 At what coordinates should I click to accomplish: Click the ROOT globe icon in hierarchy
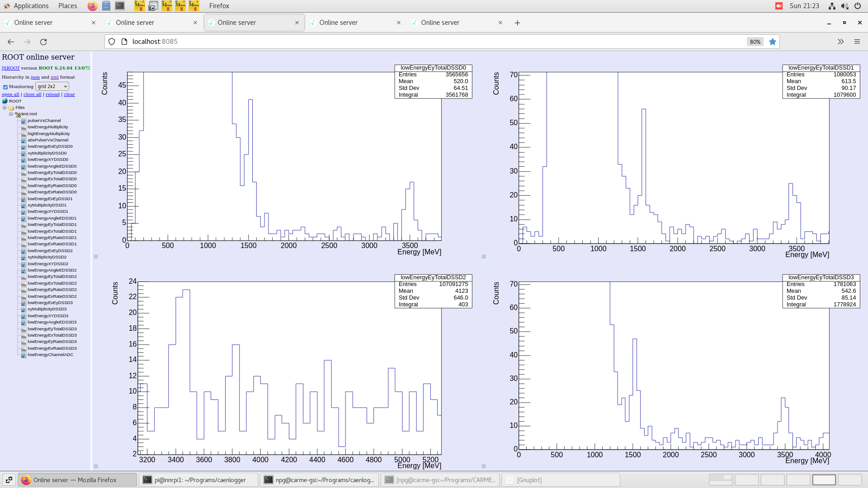pyautogui.click(x=5, y=101)
